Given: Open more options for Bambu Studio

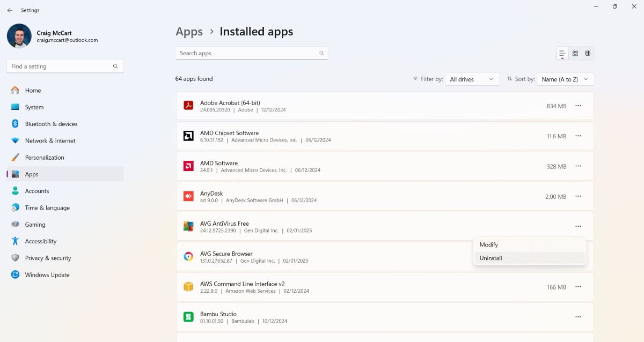Looking at the screenshot, I should pyautogui.click(x=578, y=317).
